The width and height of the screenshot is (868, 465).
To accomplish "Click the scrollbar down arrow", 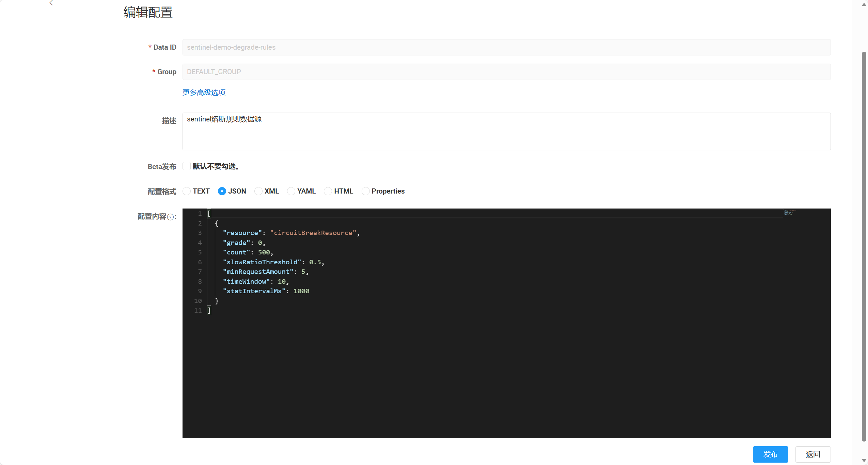I will click(x=864, y=460).
